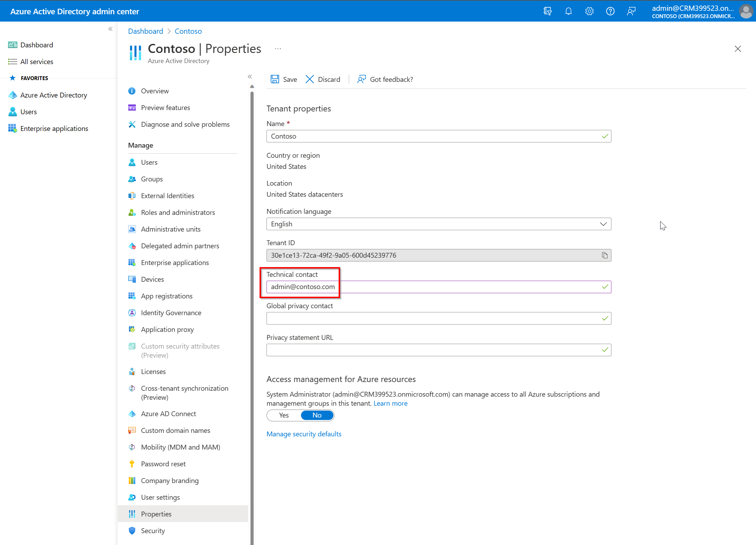Copy the Tenant ID to clipboard
This screenshot has width=756, height=545.
(x=604, y=255)
